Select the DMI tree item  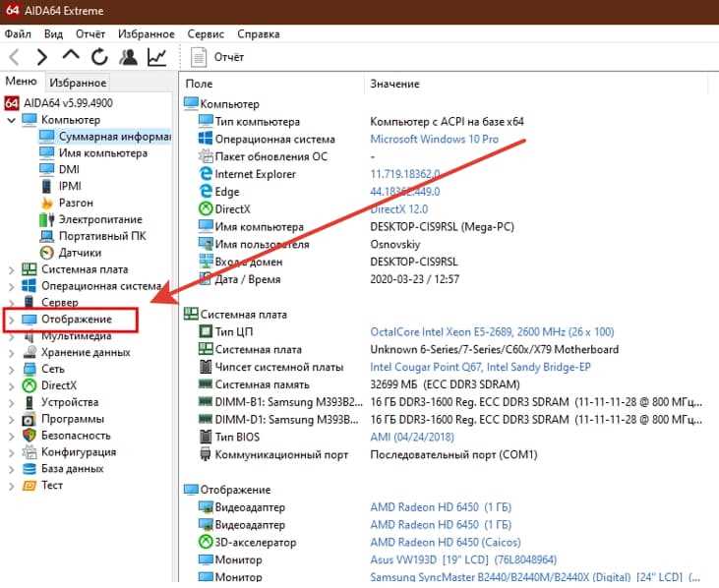click(60, 169)
